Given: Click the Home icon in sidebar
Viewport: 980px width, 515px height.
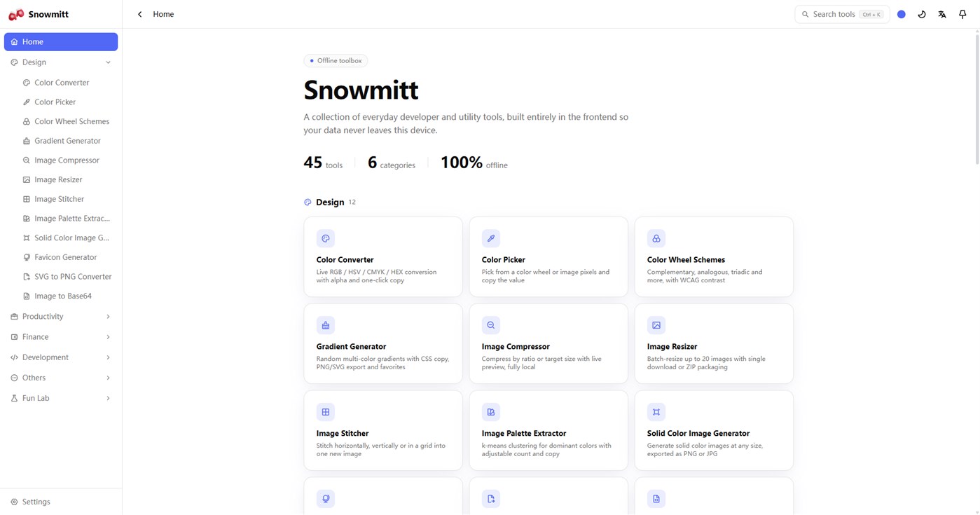Looking at the screenshot, I should 14,42.
